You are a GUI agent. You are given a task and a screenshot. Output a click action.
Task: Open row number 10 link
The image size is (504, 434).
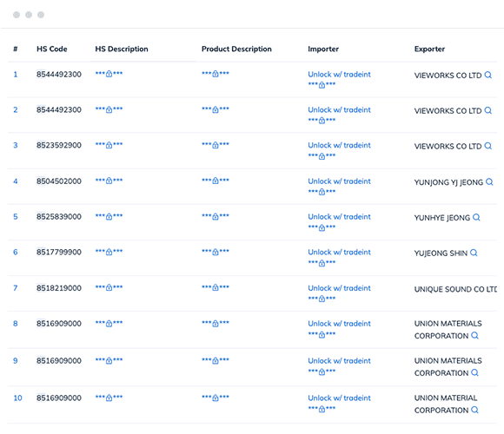17,398
